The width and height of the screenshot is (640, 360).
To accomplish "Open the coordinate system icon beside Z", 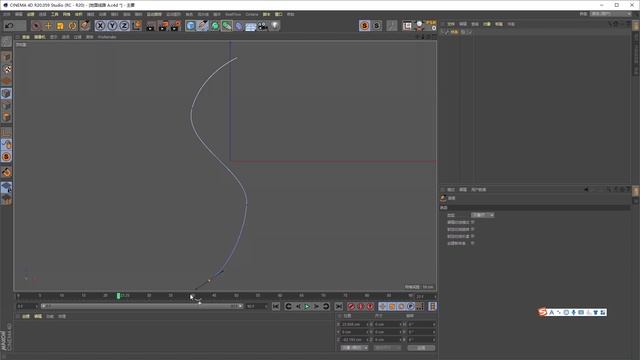I will click(x=137, y=26).
